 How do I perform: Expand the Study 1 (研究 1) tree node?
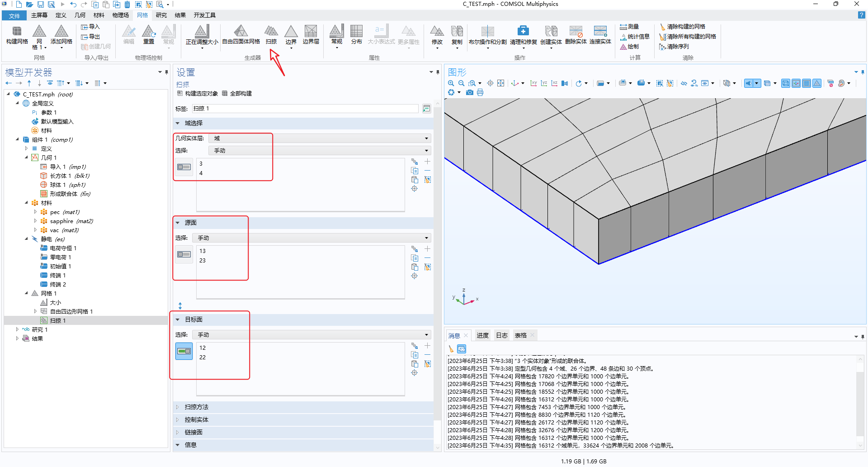17,329
